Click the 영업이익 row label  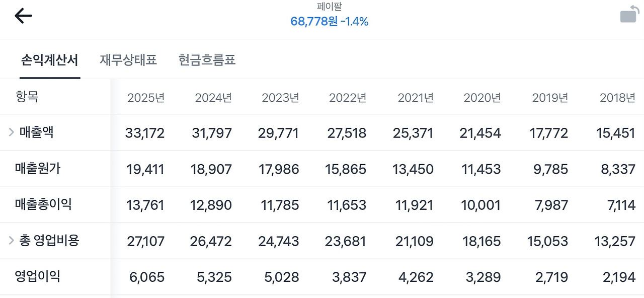tap(37, 277)
